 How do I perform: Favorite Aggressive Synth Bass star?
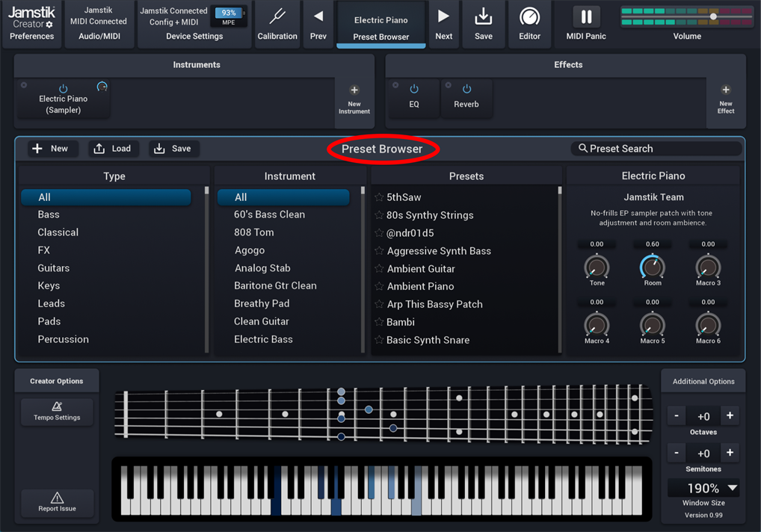(x=379, y=251)
